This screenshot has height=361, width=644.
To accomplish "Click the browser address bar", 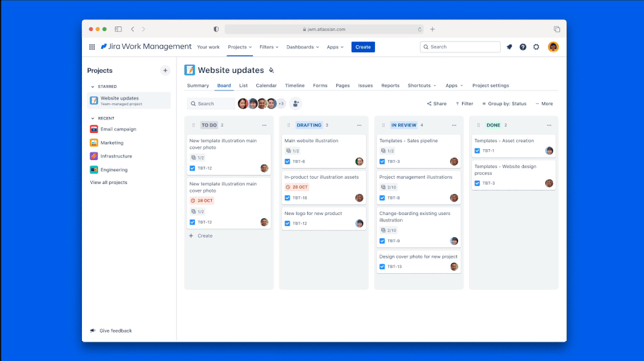I will coord(324,29).
